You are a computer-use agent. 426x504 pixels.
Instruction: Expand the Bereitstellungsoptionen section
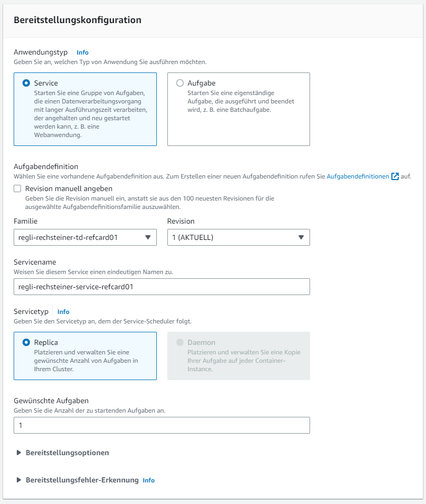pyautogui.click(x=67, y=453)
